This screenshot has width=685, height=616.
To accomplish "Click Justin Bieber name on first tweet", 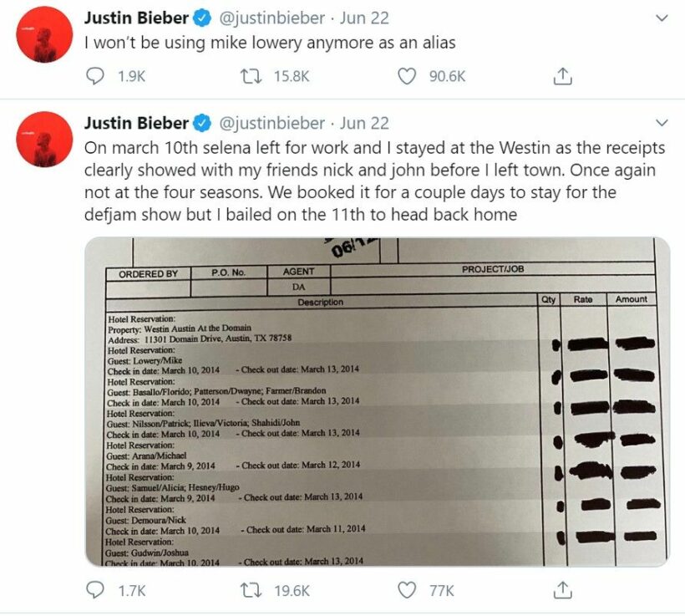I will [x=136, y=18].
